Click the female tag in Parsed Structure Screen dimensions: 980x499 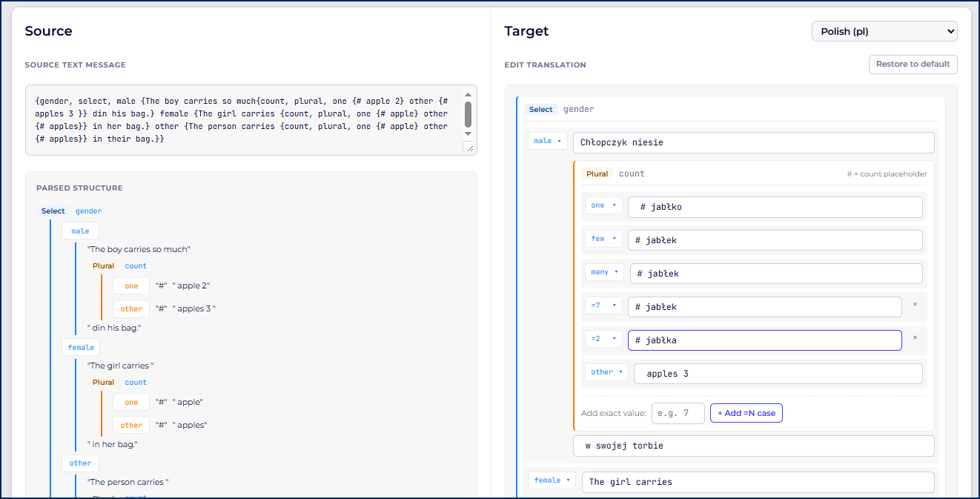click(x=82, y=347)
